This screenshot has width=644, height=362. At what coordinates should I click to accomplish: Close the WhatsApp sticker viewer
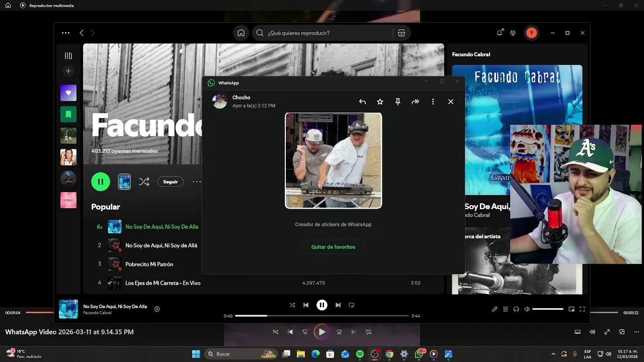pyautogui.click(x=451, y=102)
